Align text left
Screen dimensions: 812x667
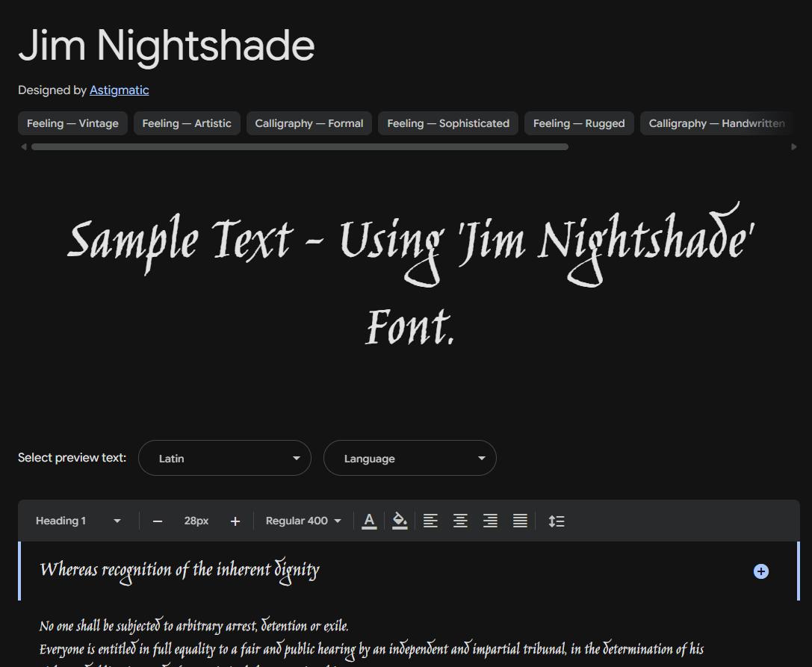coord(430,521)
